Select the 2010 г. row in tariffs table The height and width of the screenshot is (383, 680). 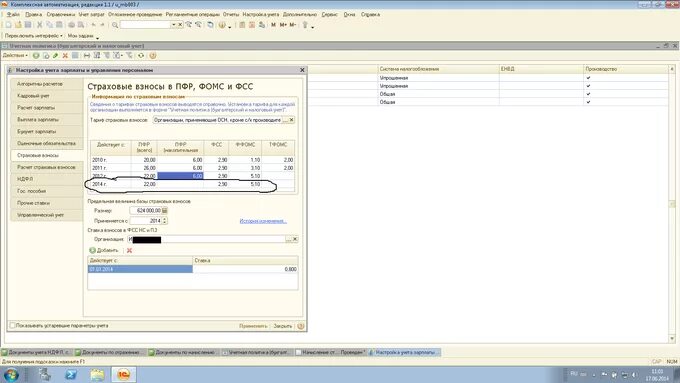(192, 160)
